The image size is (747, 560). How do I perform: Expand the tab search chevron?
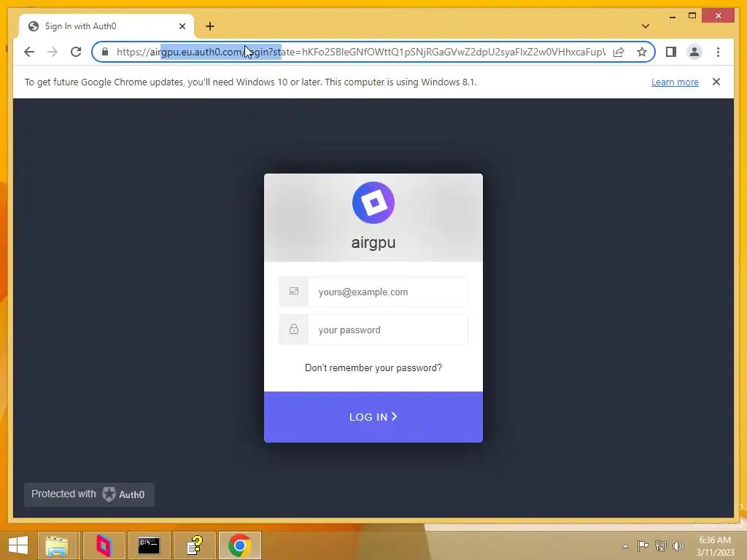point(645,26)
